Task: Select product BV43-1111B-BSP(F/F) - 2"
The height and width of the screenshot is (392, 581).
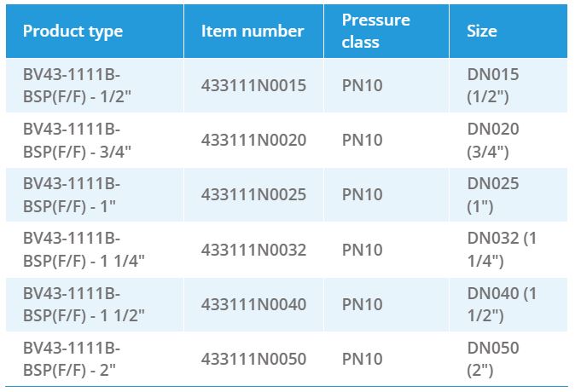Action: [x=72, y=360]
